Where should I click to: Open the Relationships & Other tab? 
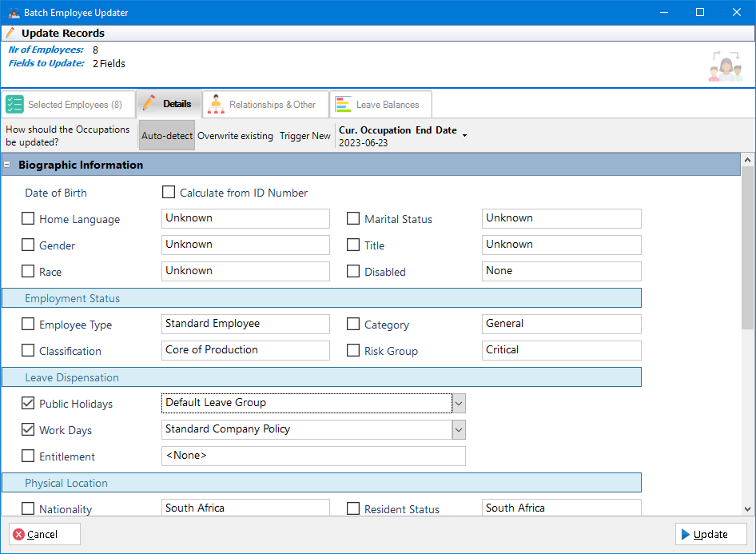[x=265, y=104]
